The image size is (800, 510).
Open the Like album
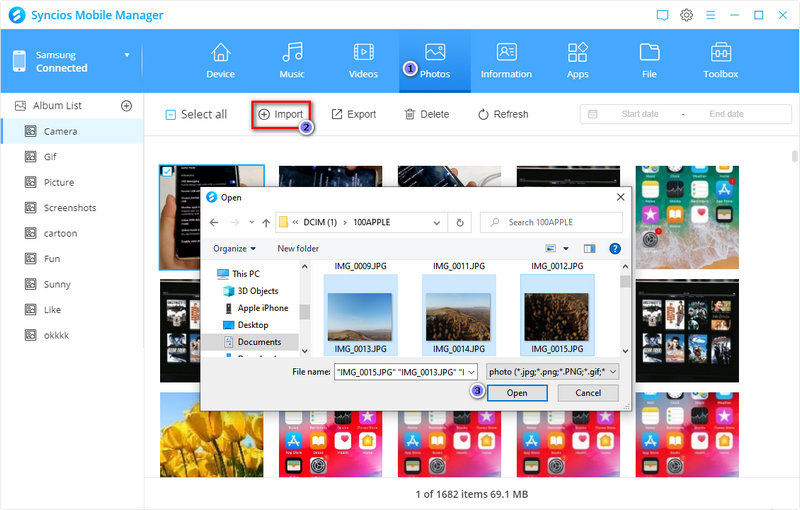pos(72,310)
